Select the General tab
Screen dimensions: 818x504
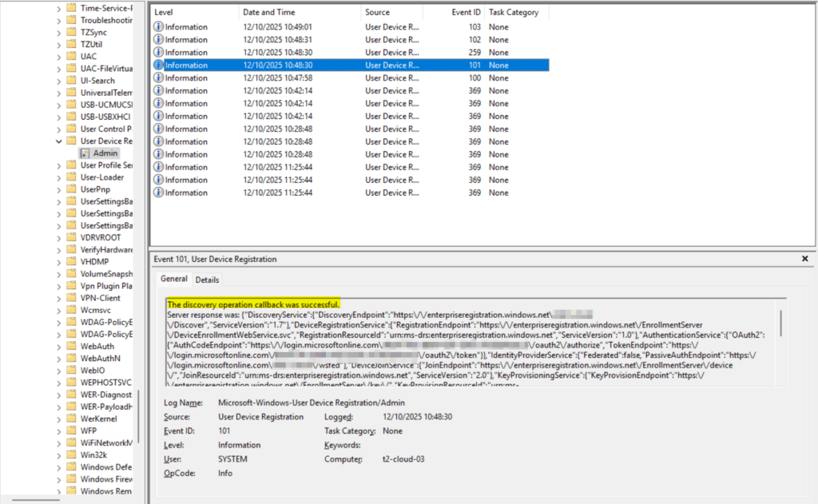(x=173, y=279)
